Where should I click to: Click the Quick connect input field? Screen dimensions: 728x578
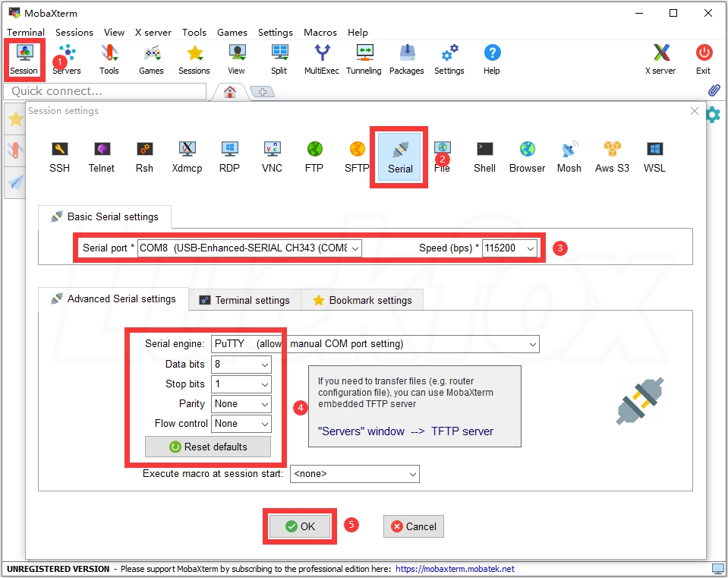105,91
